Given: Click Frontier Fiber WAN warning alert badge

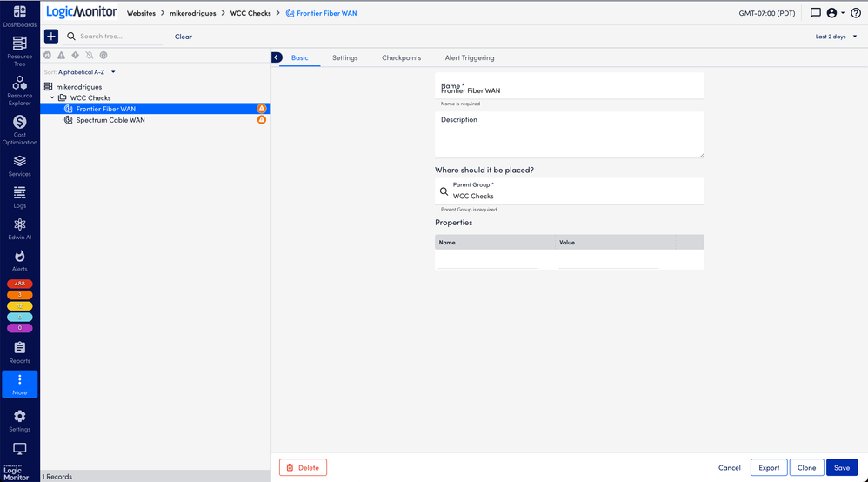Looking at the screenshot, I should 261,109.
